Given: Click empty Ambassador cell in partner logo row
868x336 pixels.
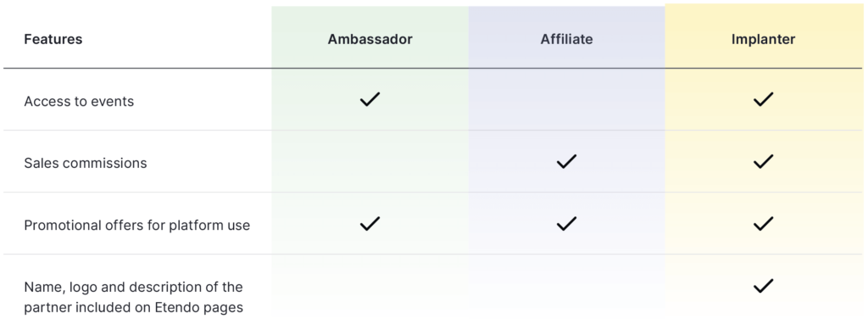Looking at the screenshot, I should pos(370,286).
